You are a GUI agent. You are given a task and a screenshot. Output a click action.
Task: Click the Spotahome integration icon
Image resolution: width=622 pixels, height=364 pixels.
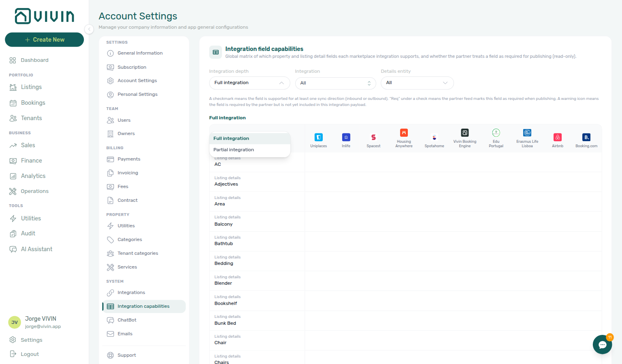[435, 137]
